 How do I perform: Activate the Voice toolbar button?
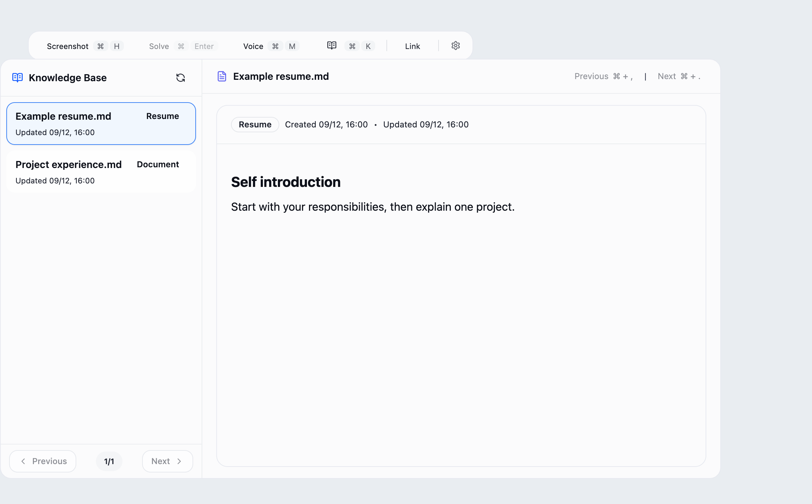pos(271,46)
